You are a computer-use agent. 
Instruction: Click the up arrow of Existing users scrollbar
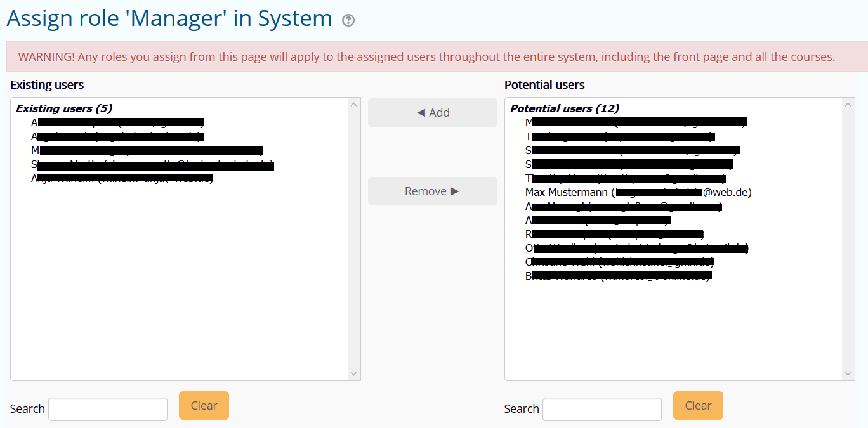(354, 105)
